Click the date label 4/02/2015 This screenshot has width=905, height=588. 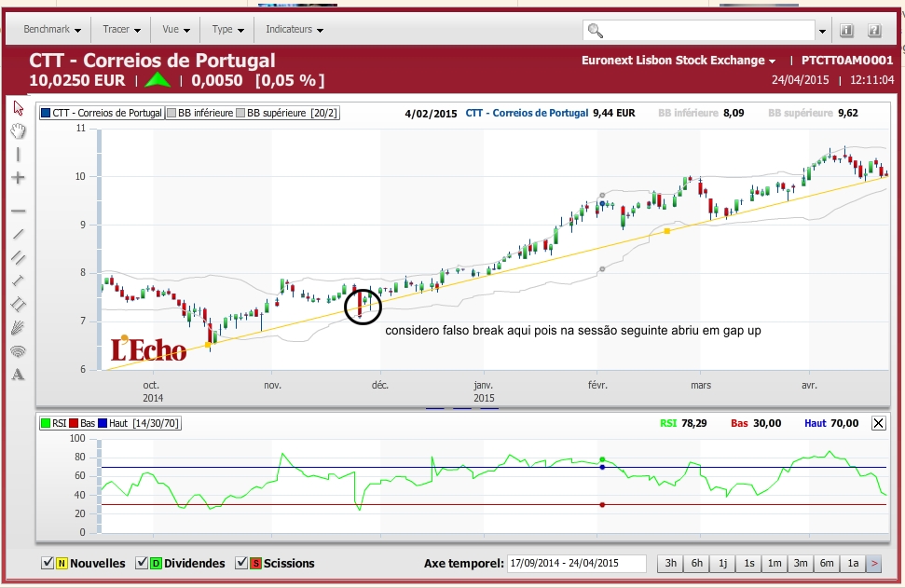pos(431,114)
